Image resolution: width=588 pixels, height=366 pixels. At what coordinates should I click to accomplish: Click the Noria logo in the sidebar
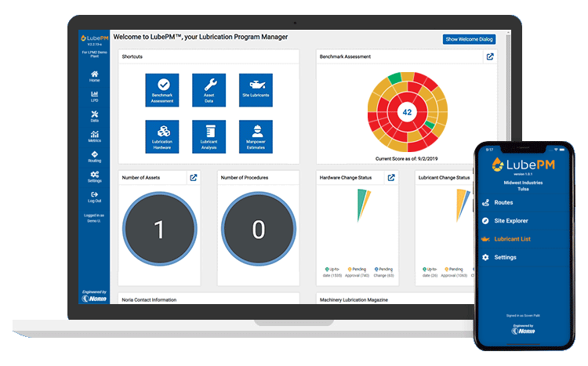pos(95,299)
